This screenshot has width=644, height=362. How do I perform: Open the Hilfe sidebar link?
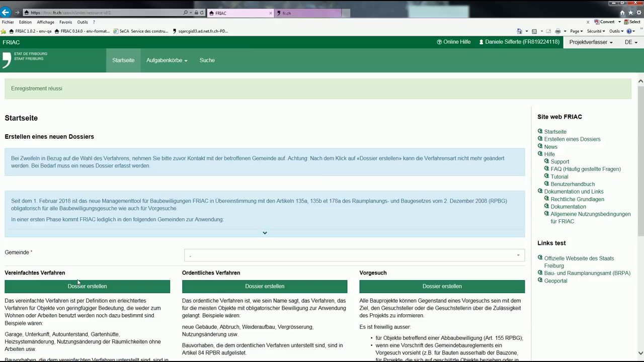click(549, 154)
